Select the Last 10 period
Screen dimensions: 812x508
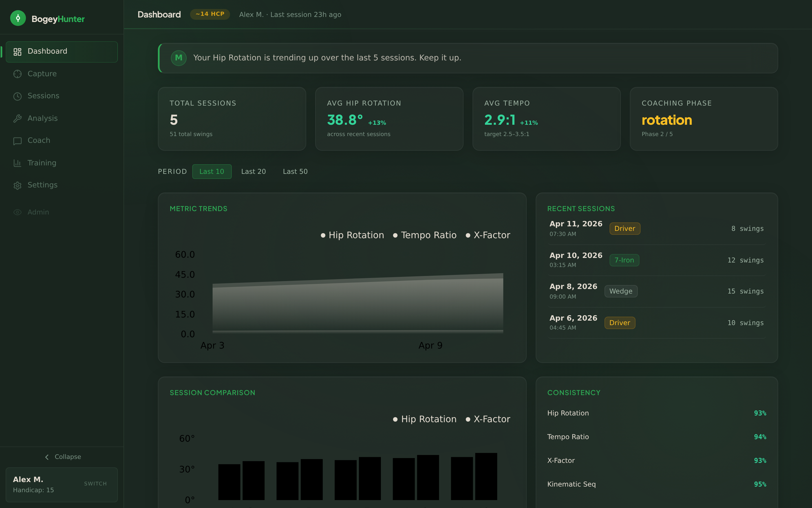[x=212, y=171]
